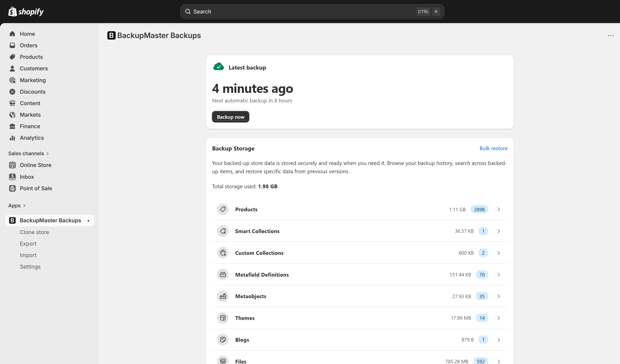Click the Shopify logo
The image size is (620, 364).
point(26,12)
